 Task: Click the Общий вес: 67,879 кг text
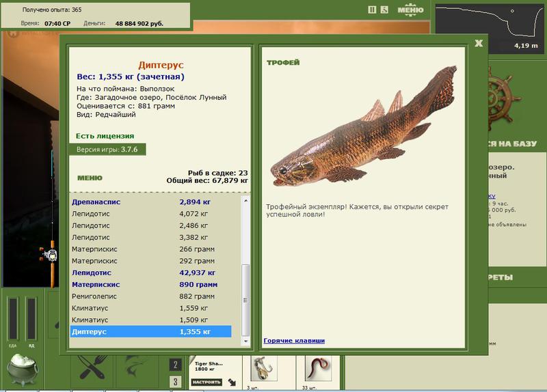click(x=207, y=180)
